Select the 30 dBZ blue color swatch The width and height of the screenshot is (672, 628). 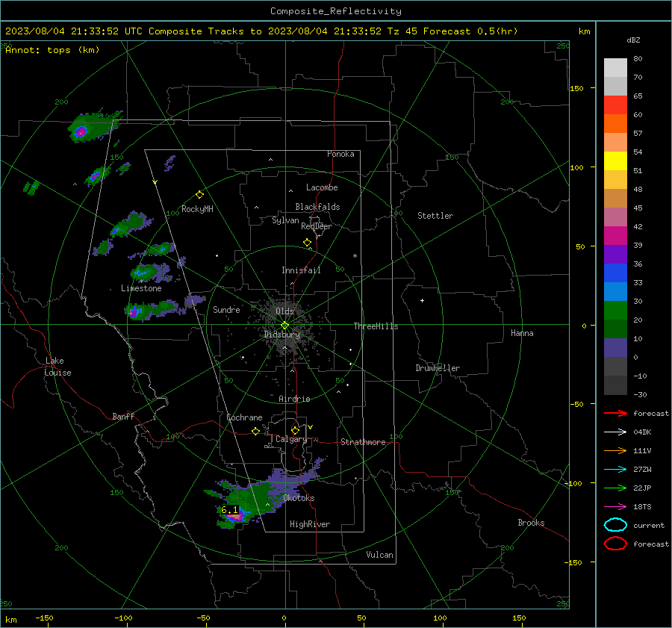pos(615,291)
